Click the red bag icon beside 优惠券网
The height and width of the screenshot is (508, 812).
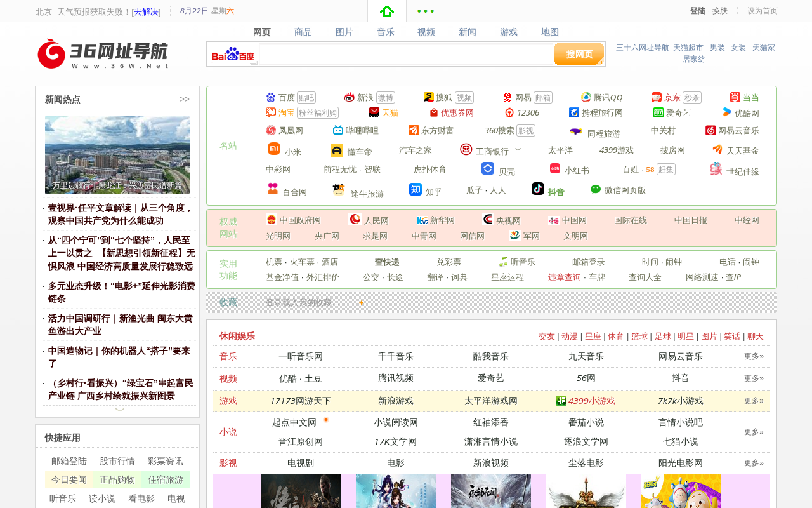(x=434, y=112)
